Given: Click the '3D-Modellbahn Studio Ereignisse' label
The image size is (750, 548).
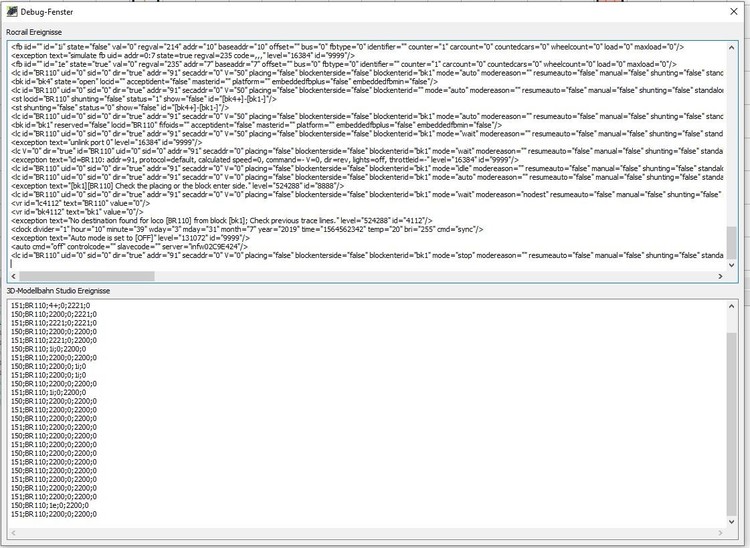Looking at the screenshot, I should pyautogui.click(x=58, y=291).
